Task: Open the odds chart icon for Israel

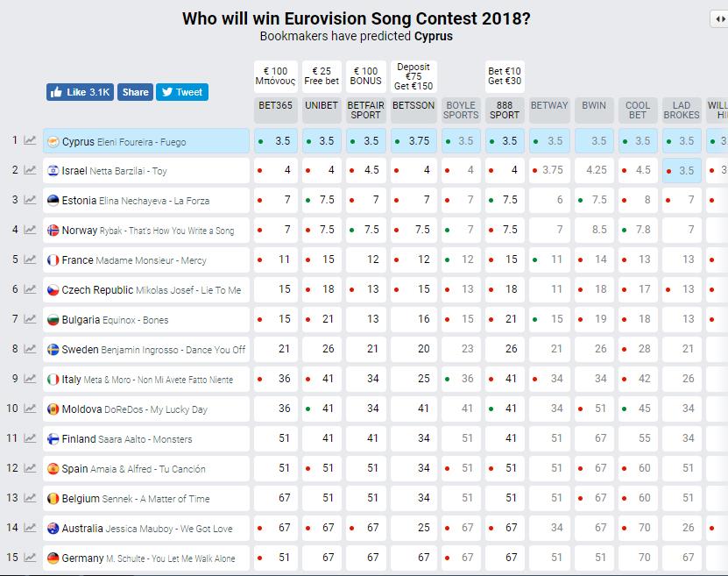Action: click(30, 171)
